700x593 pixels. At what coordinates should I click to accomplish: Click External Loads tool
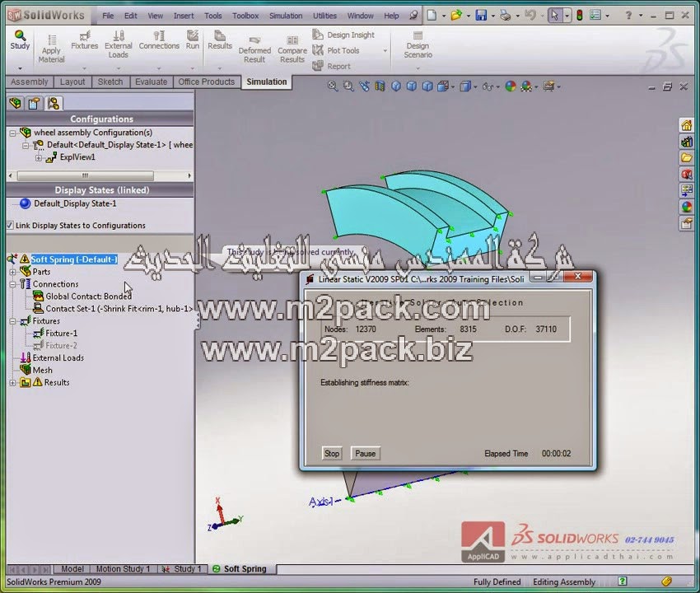(119, 44)
